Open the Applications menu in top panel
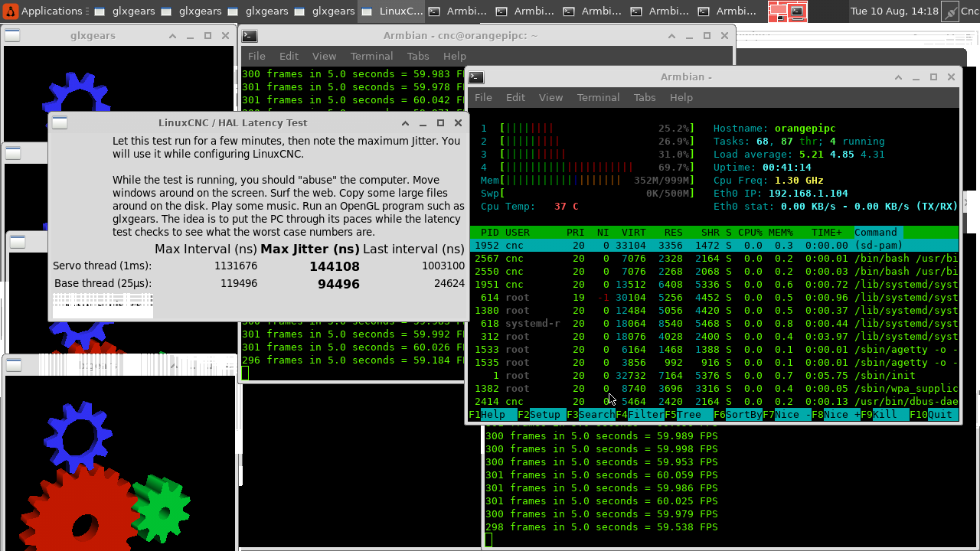Viewport: 980px width, 551px height. click(x=44, y=11)
